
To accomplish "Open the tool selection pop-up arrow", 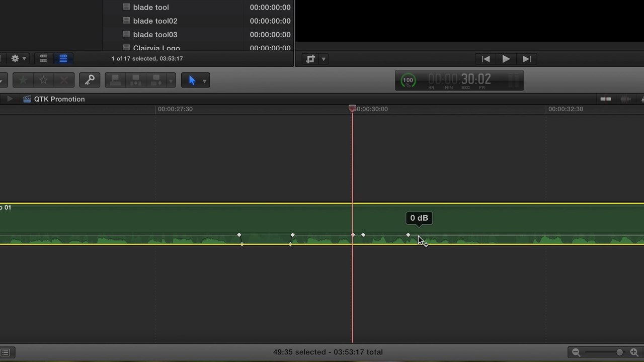I will coord(204,81).
